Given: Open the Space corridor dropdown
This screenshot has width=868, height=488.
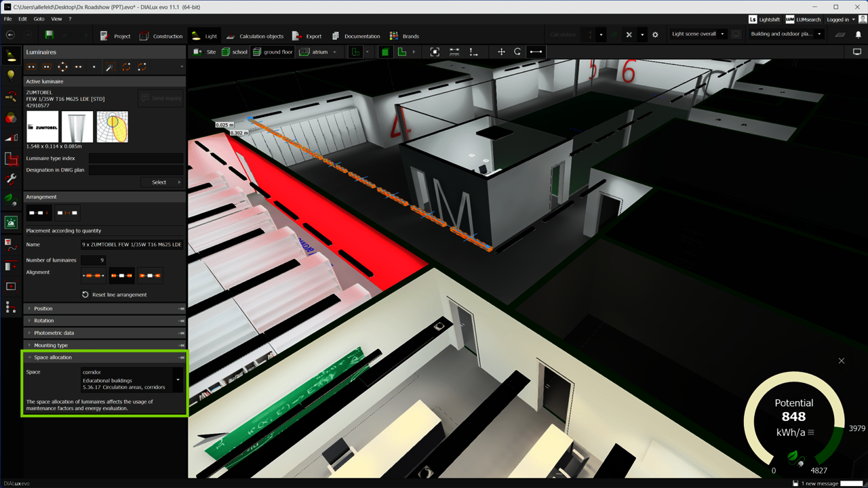Looking at the screenshot, I should [x=178, y=380].
